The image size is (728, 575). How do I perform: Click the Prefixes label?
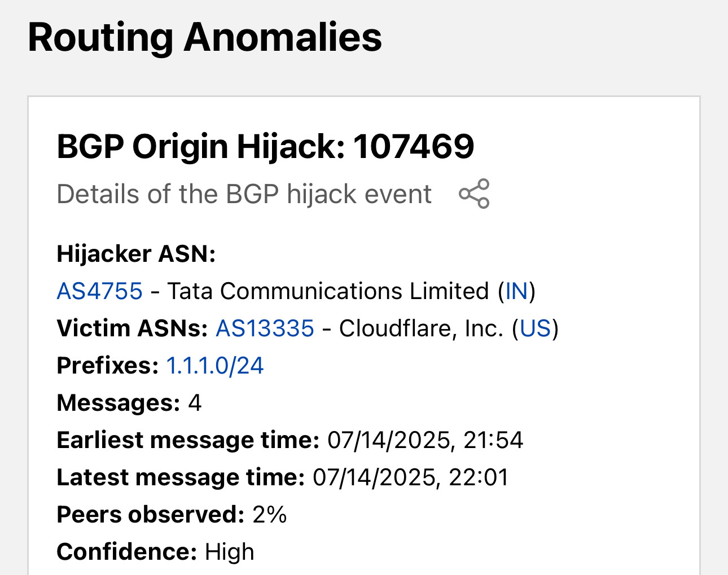tap(108, 366)
